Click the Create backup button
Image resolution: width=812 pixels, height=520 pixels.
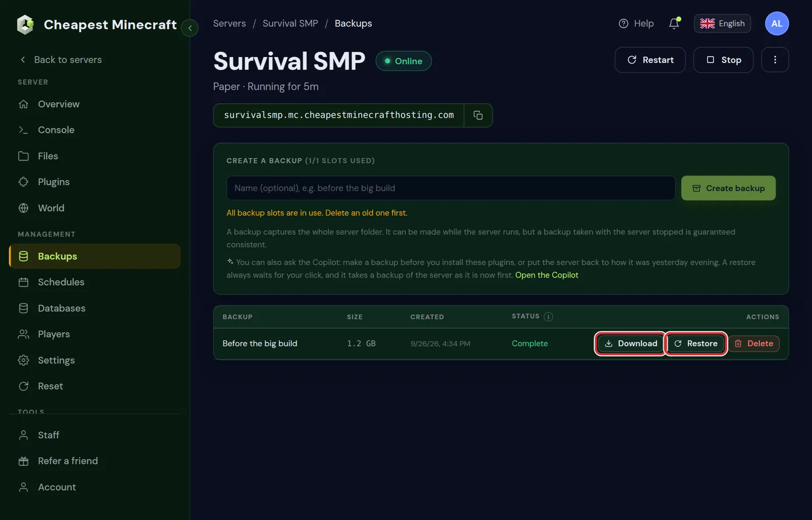728,188
